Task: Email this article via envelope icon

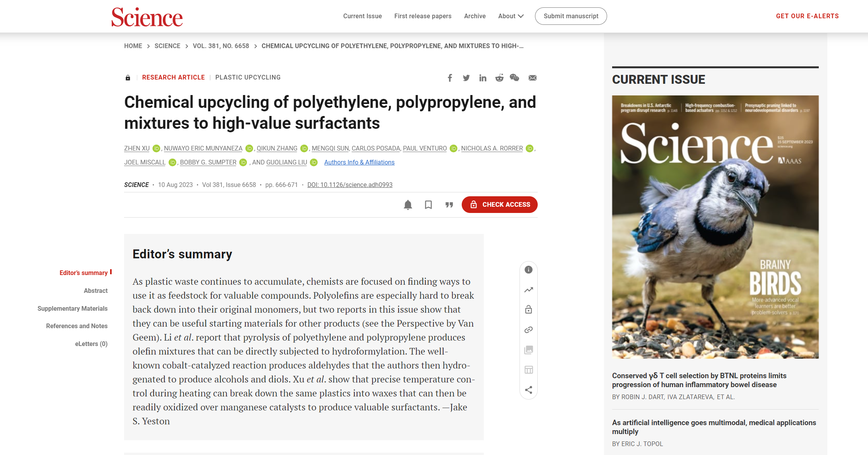Action: click(x=533, y=78)
